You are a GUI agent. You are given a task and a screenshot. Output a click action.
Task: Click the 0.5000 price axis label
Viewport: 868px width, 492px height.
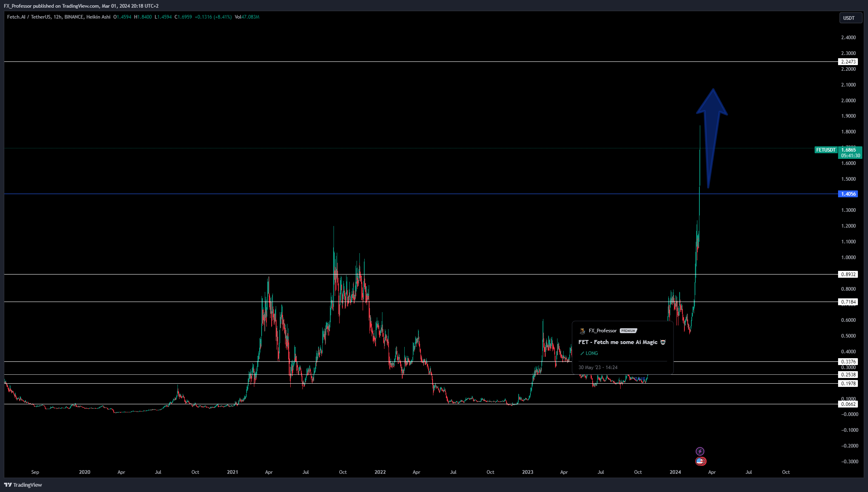[x=848, y=336]
